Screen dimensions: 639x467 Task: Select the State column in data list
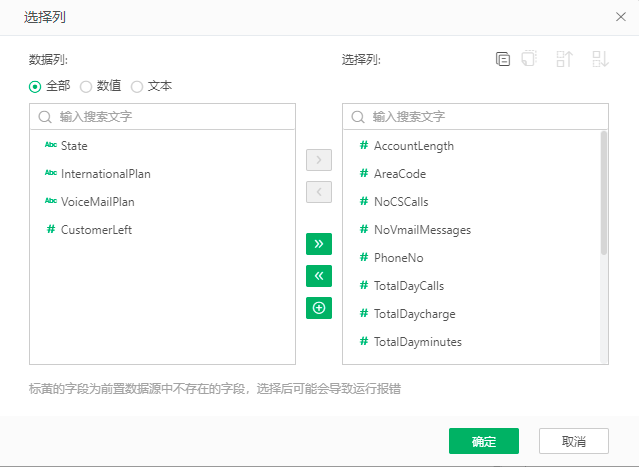pyautogui.click(x=74, y=146)
